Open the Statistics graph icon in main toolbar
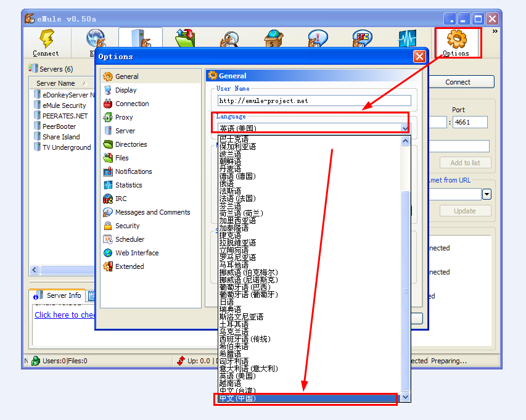 coord(406,39)
